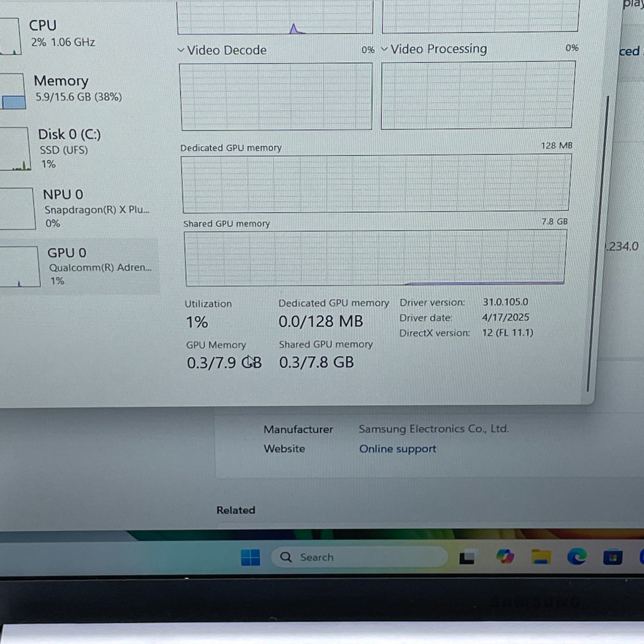Expand the Video Decode engine dropdown

click(181, 50)
